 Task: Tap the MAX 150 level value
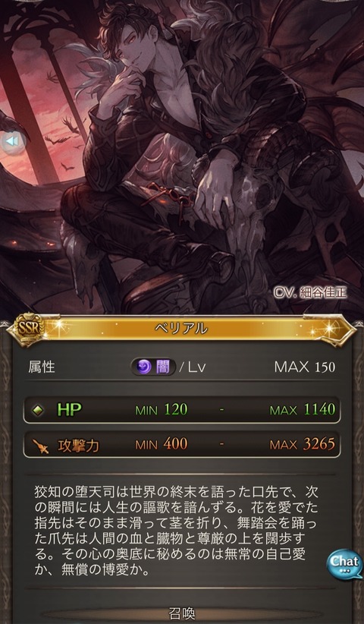305,367
